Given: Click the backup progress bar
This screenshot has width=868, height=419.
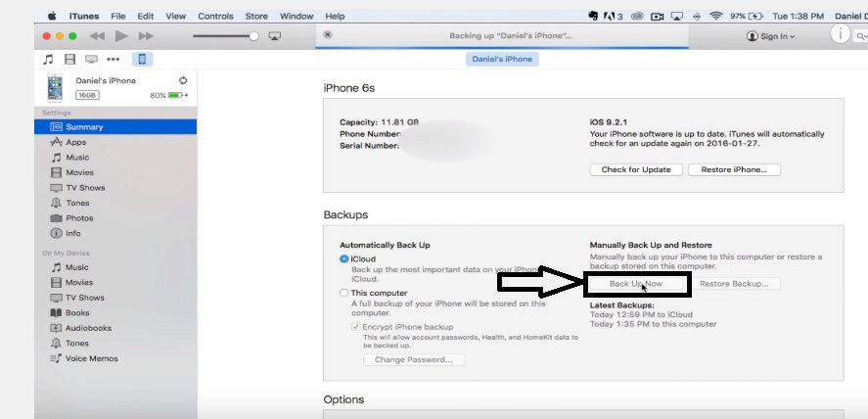Looking at the screenshot, I should (502, 48).
